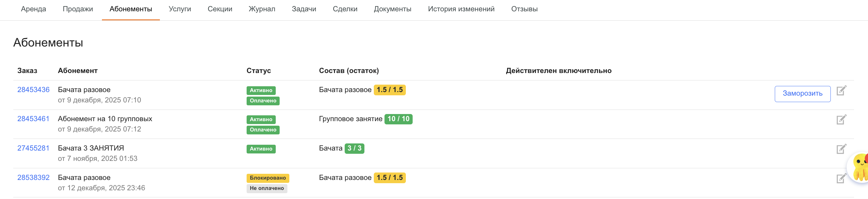The height and width of the screenshot is (199, 868).
Task: Go to the Сделки tab
Action: 345,9
